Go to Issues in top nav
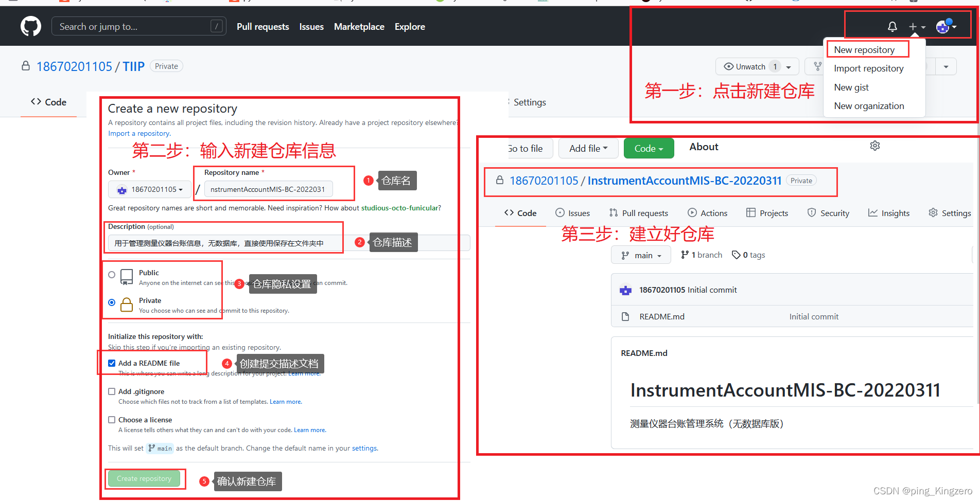The height and width of the screenshot is (501, 980). pos(311,27)
